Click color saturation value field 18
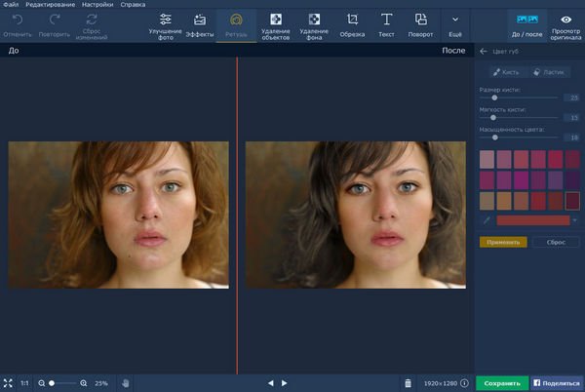The width and height of the screenshot is (585, 392). click(x=571, y=137)
